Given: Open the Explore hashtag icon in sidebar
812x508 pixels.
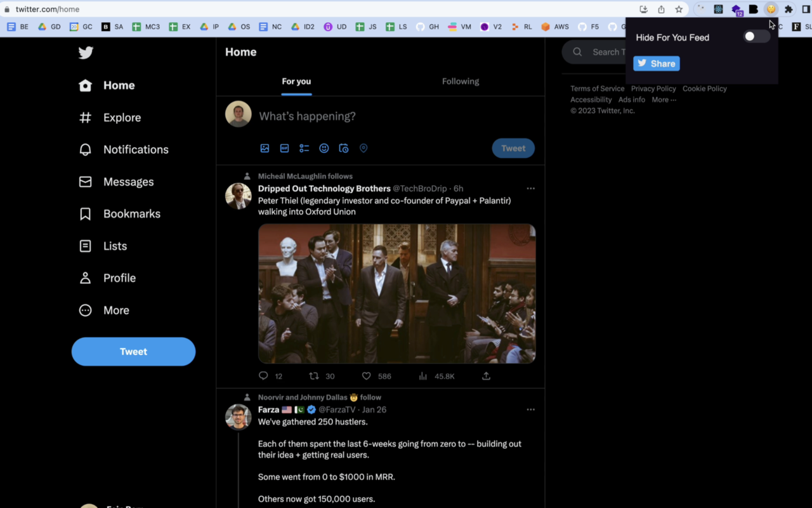Looking at the screenshot, I should tap(84, 117).
